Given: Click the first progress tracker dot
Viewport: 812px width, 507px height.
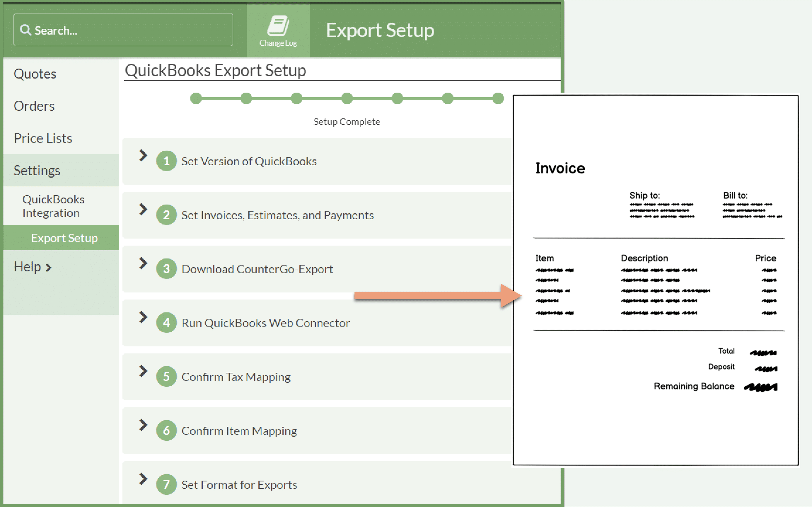Looking at the screenshot, I should click(x=196, y=98).
